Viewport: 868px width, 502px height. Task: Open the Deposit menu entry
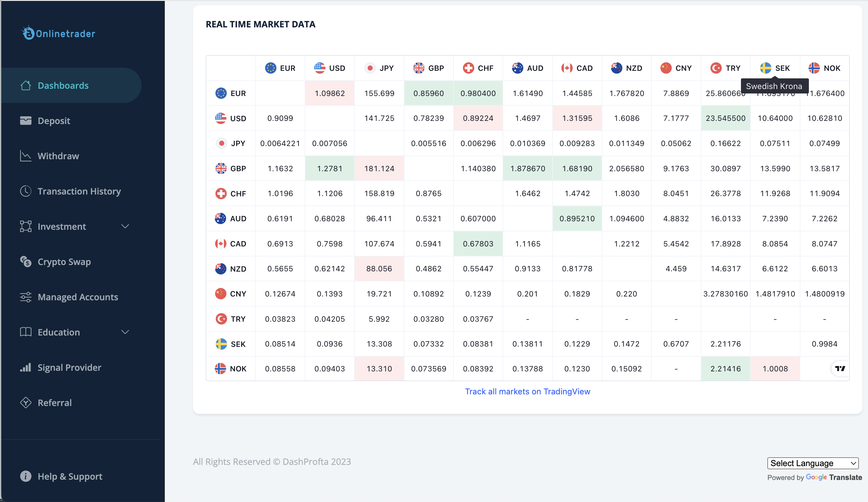[x=54, y=121]
